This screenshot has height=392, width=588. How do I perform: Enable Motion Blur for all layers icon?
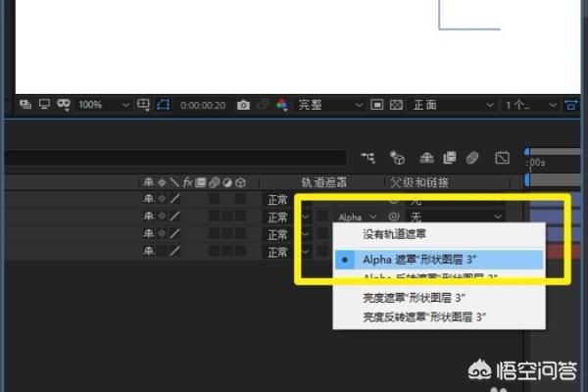[x=472, y=158]
